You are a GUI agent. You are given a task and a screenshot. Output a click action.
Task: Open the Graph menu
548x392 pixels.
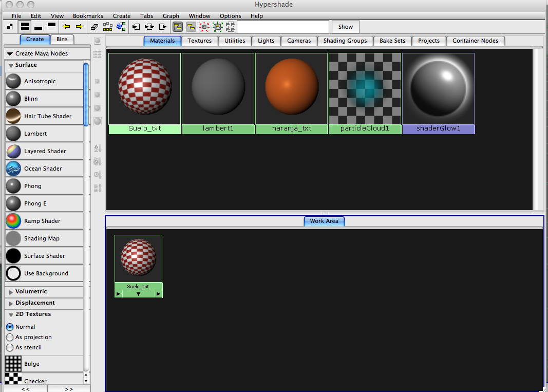pos(171,16)
